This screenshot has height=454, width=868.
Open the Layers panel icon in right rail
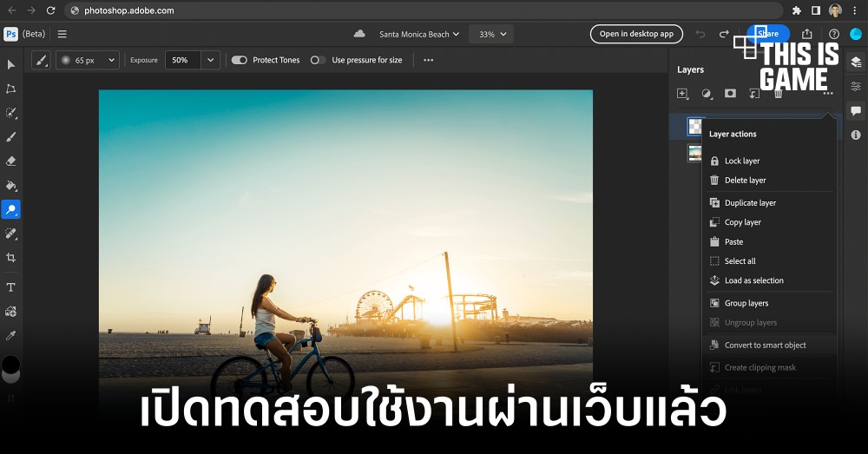click(x=856, y=62)
